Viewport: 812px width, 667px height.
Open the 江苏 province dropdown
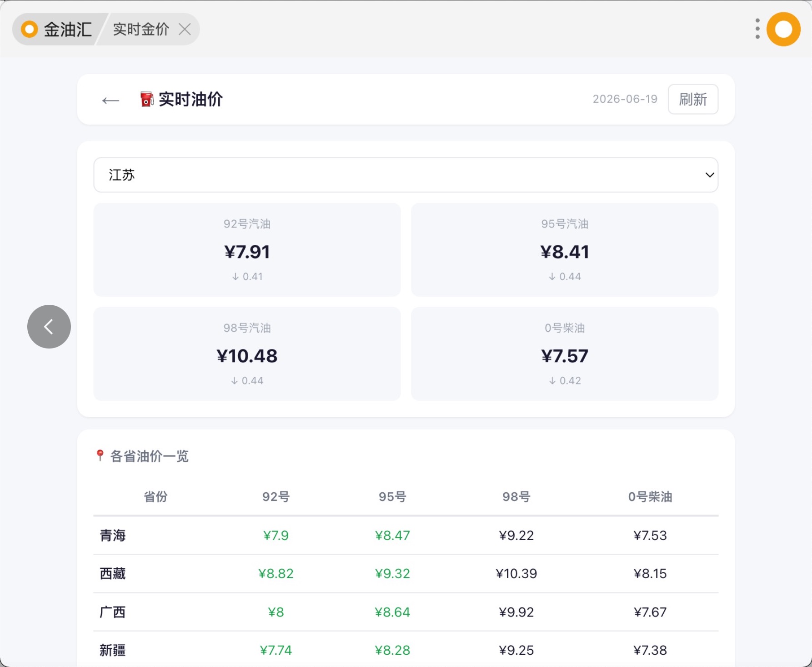point(406,175)
